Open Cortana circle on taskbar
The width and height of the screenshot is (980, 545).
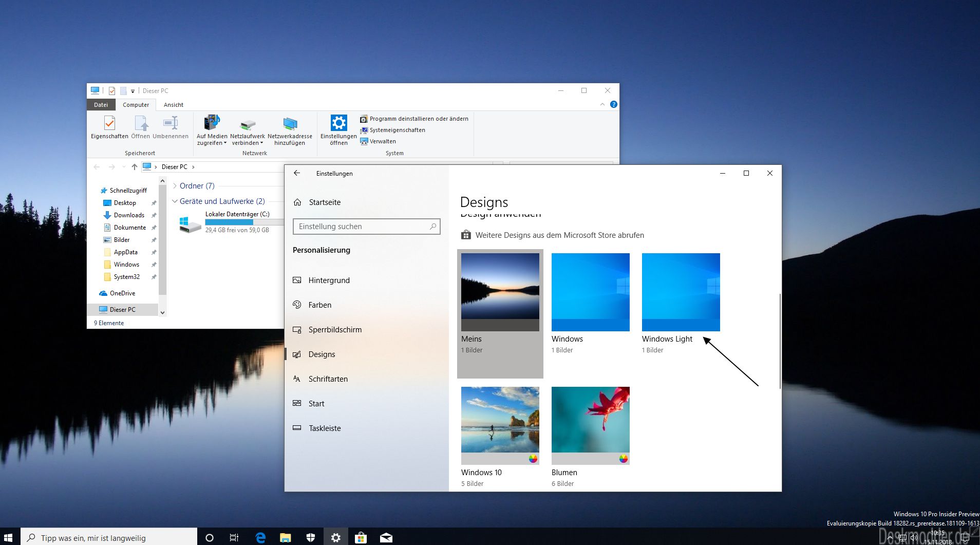pos(209,537)
